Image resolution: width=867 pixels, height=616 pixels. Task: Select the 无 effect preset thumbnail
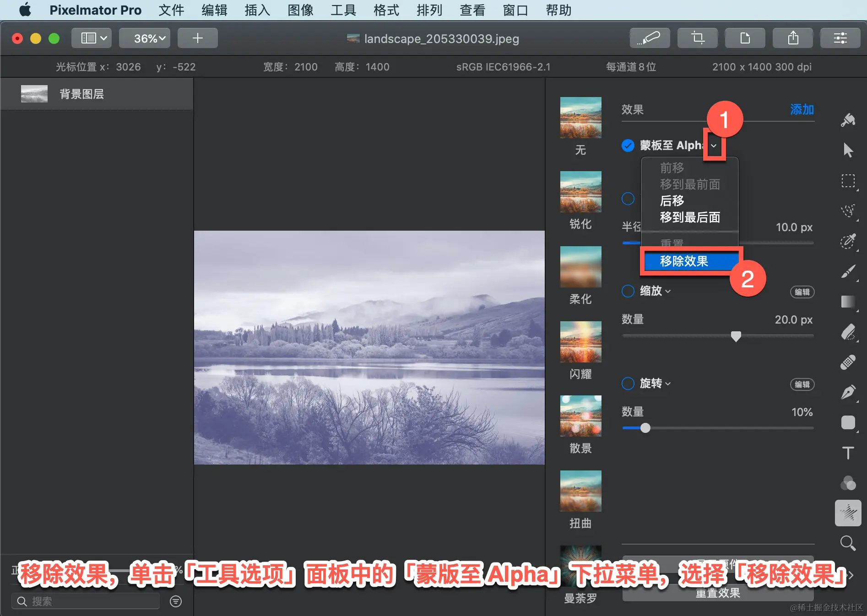point(580,118)
